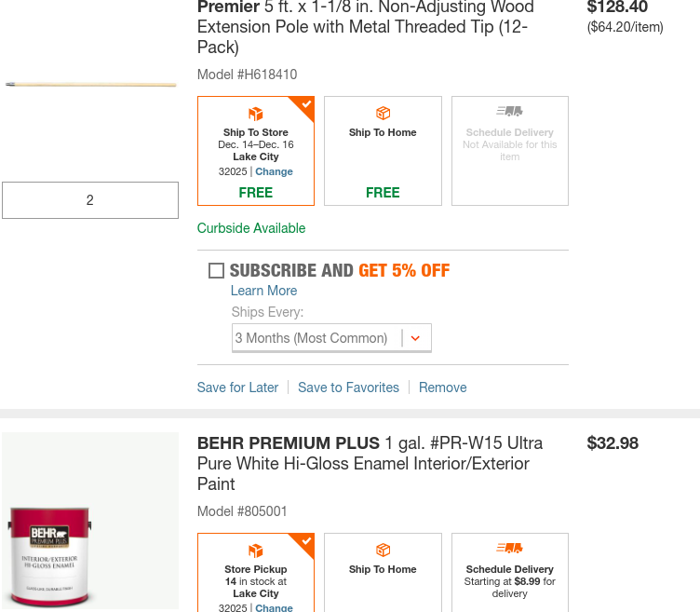
Task: Select Ship To Store option for extension pole
Action: (x=256, y=151)
